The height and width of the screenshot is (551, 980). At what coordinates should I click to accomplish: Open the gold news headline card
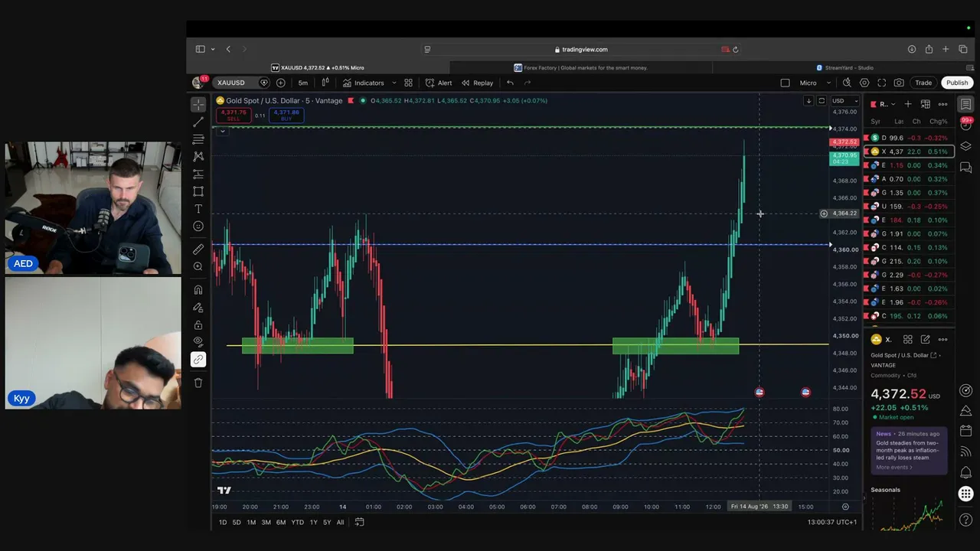909,450
